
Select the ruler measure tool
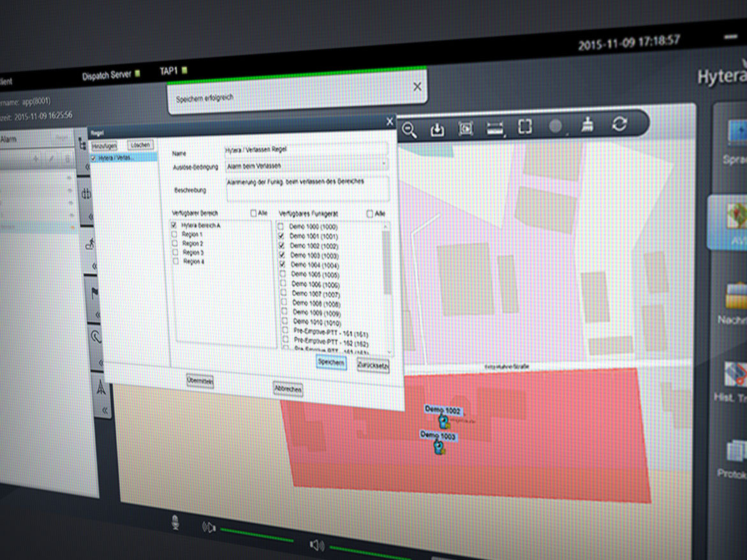495,128
